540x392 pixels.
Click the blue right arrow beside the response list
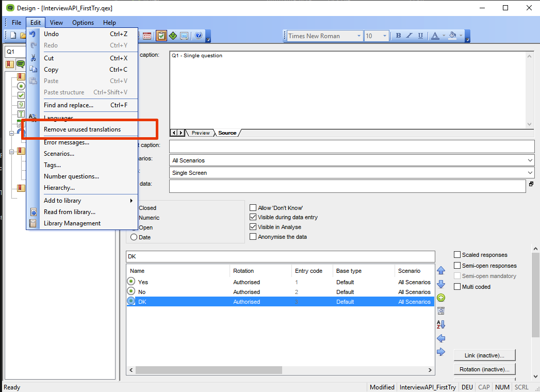click(441, 352)
